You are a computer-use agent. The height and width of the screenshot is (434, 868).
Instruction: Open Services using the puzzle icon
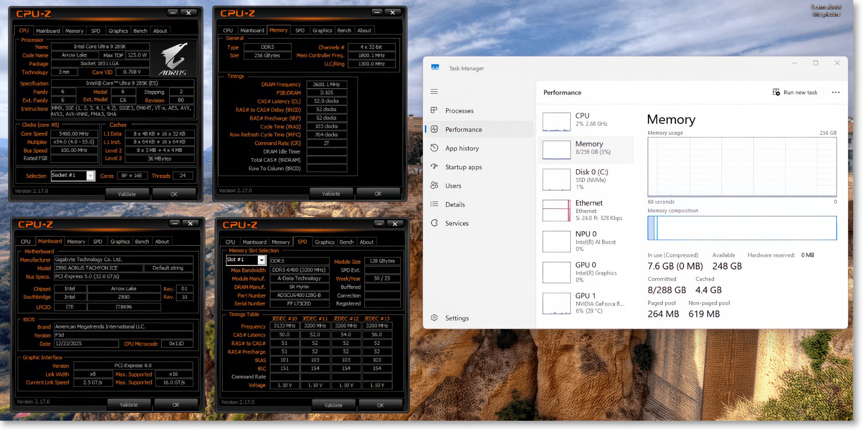click(434, 223)
